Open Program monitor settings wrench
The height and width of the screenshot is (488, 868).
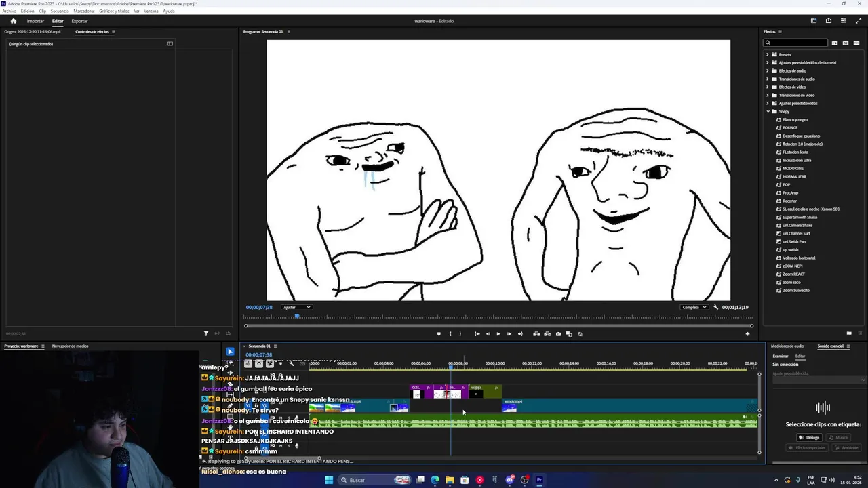(715, 307)
